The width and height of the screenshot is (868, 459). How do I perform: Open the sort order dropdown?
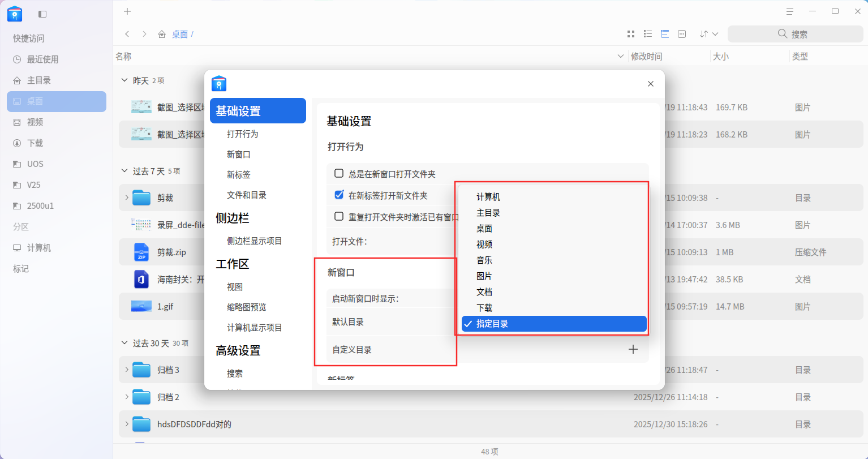coord(709,34)
